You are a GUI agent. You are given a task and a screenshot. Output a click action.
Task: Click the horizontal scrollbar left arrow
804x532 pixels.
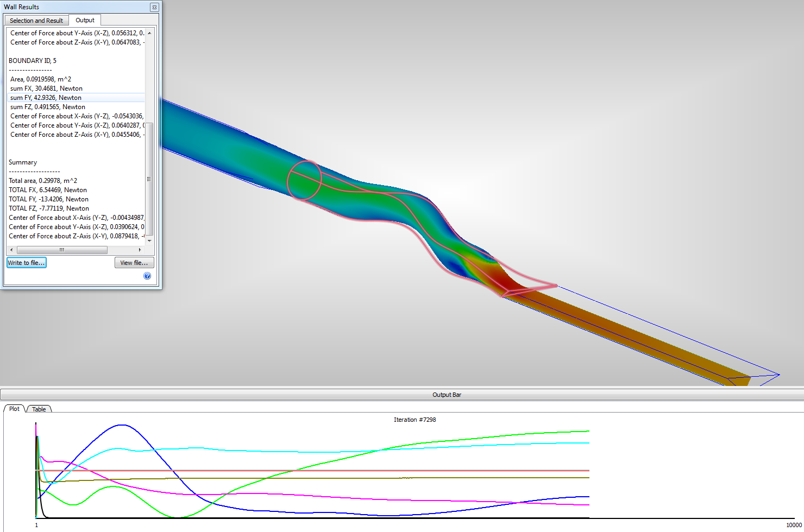point(12,250)
